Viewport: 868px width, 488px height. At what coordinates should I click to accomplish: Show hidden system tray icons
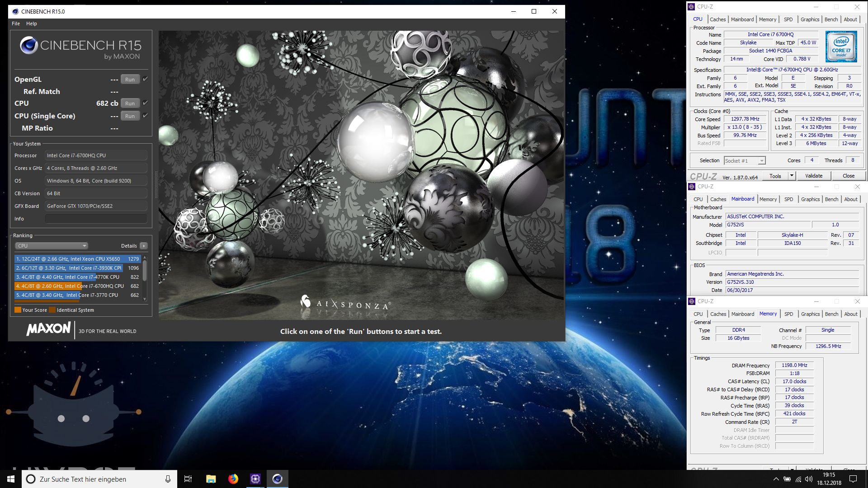pos(776,479)
